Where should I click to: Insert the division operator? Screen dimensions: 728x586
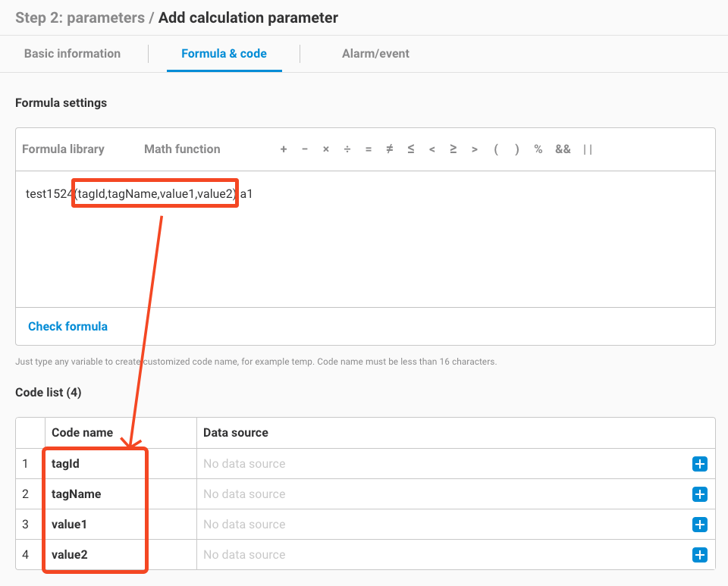point(347,149)
